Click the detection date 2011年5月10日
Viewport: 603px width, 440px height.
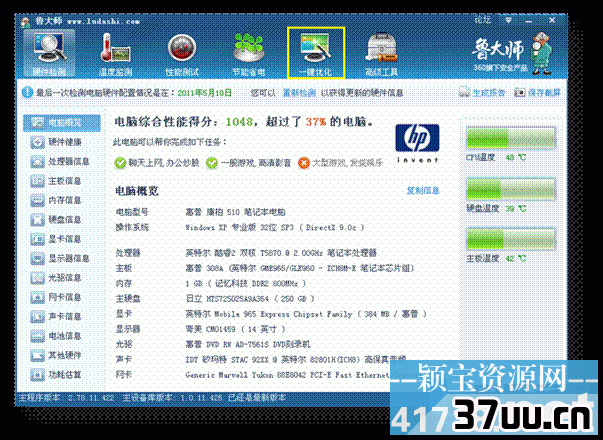coord(205,93)
